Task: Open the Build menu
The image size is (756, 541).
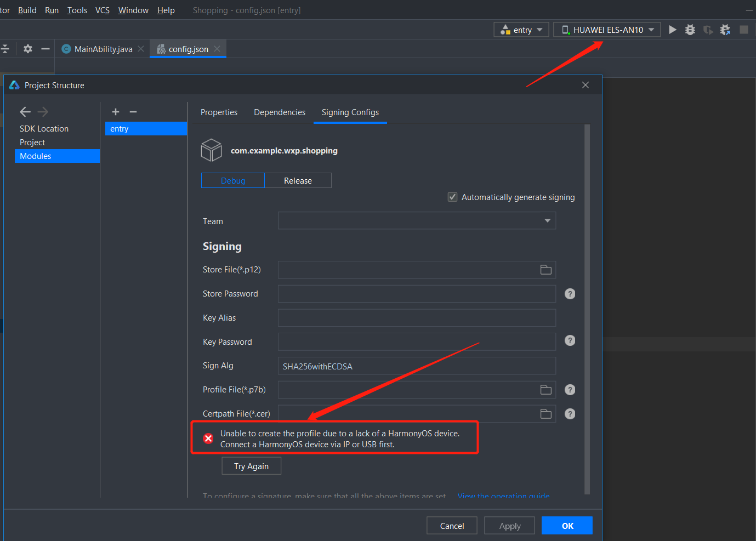Action: (27, 10)
